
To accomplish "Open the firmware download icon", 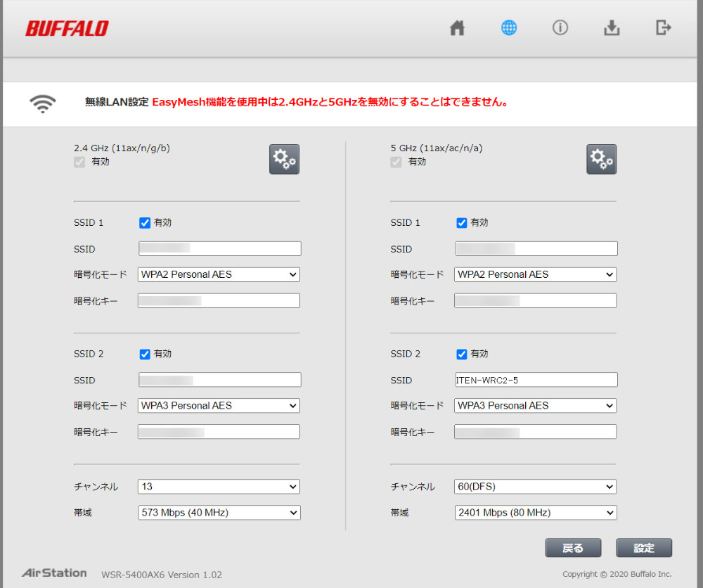I will pos(612,28).
